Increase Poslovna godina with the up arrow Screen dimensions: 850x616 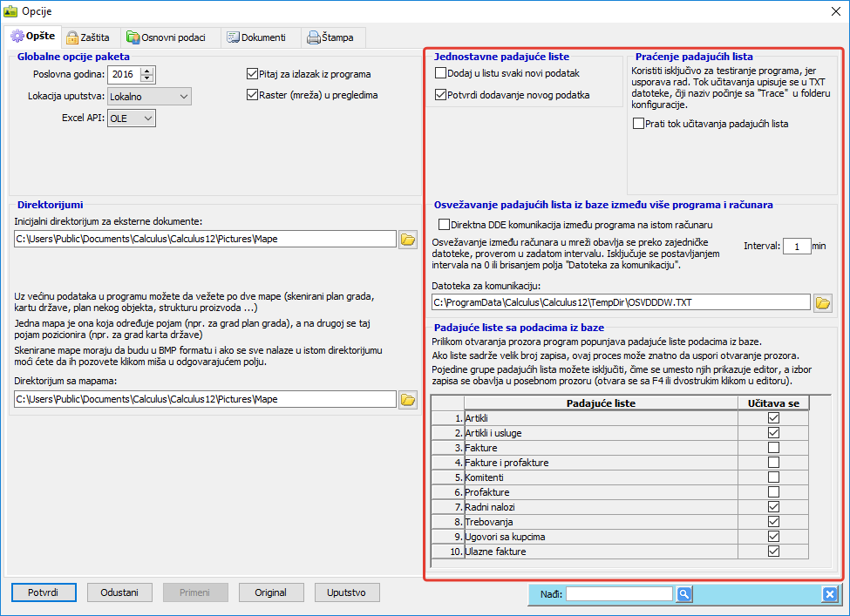click(x=146, y=71)
